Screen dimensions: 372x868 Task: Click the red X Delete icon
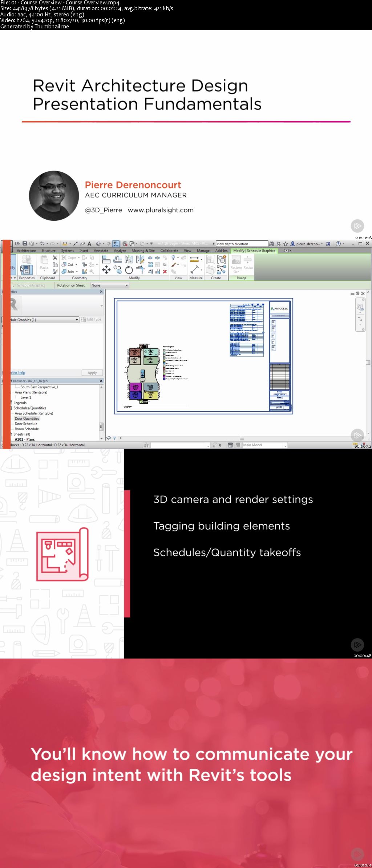[x=165, y=272]
